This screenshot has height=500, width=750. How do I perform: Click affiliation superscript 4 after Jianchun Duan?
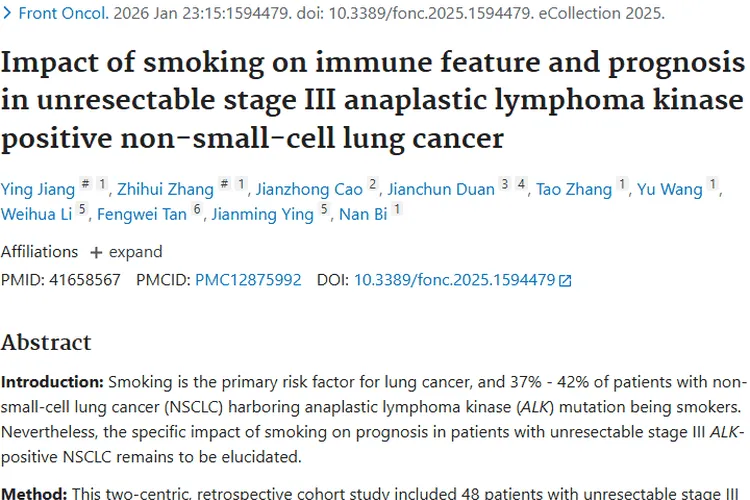(521, 184)
